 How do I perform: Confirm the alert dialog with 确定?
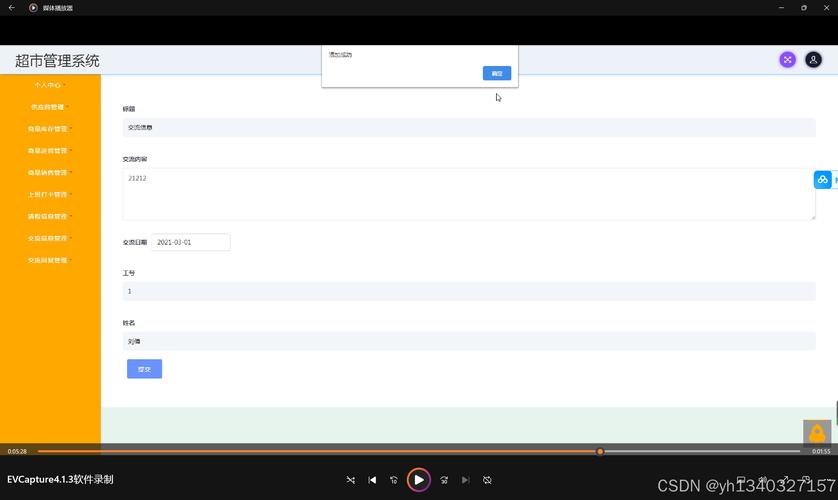496,73
